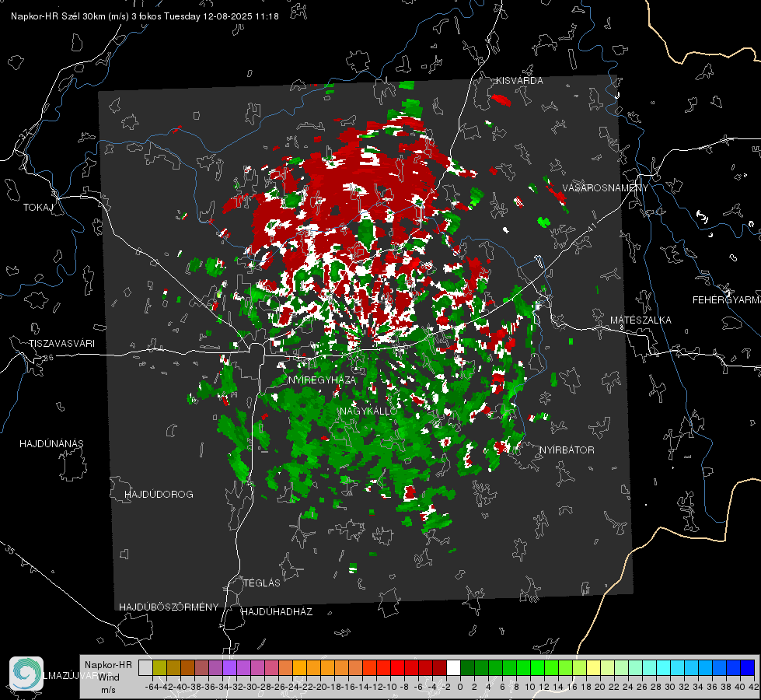Click the TISZAVASVÁRI label

pos(61,344)
